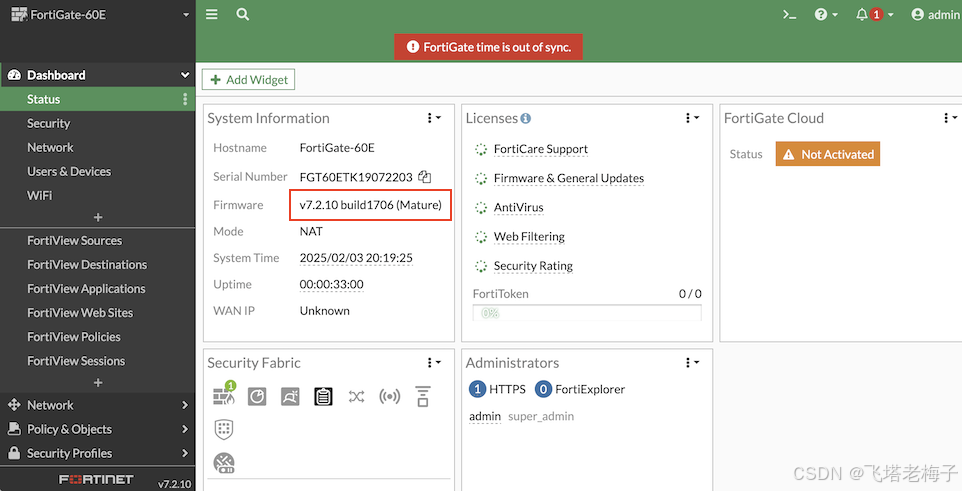Expand the Policy & Objects menu
962x491 pixels.
98,429
